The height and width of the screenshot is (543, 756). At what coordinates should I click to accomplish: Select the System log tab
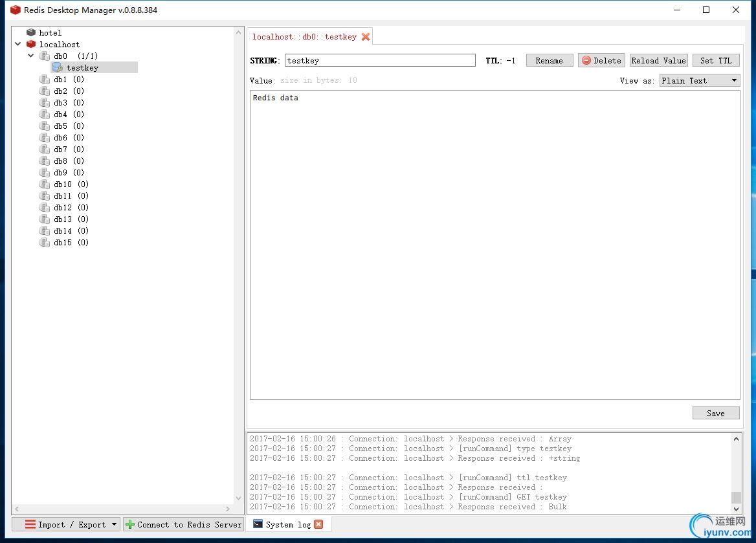pyautogui.click(x=288, y=524)
